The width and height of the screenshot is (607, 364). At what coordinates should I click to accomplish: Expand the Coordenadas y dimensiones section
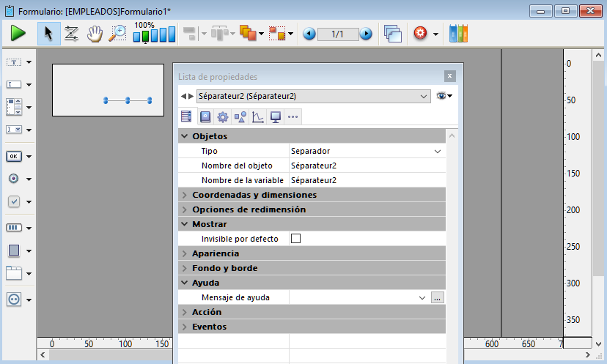click(185, 195)
